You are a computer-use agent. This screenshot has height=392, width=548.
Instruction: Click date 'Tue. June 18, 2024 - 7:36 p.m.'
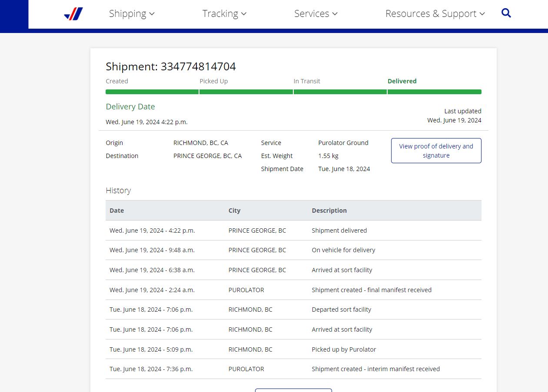(151, 369)
